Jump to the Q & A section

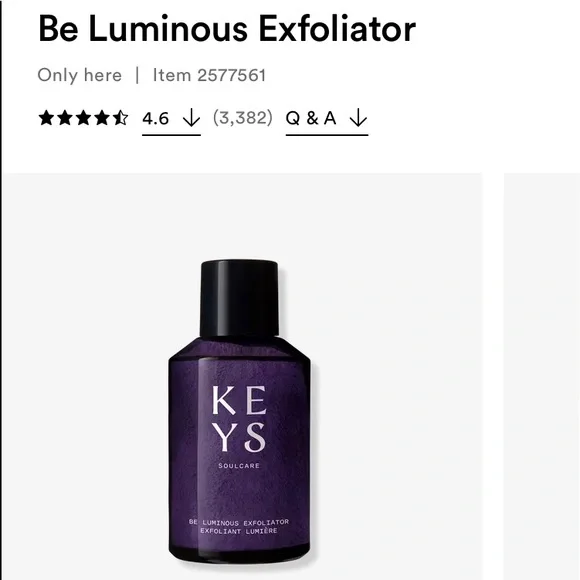pos(327,120)
